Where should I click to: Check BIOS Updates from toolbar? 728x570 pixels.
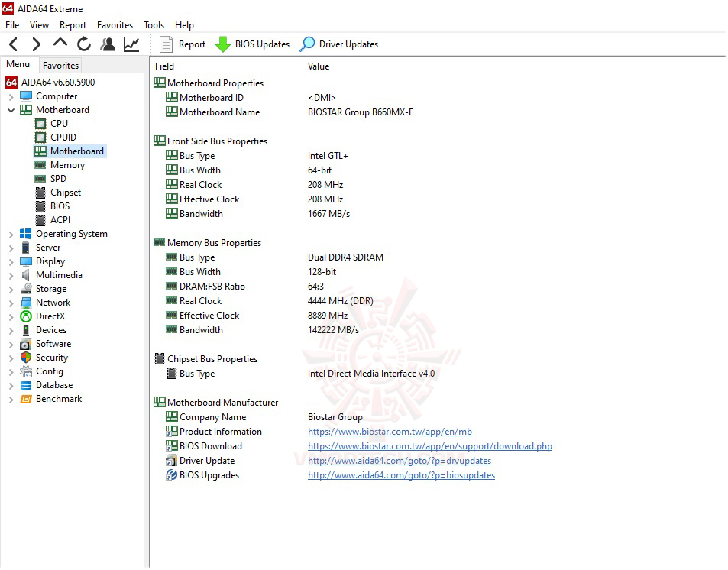click(x=252, y=44)
